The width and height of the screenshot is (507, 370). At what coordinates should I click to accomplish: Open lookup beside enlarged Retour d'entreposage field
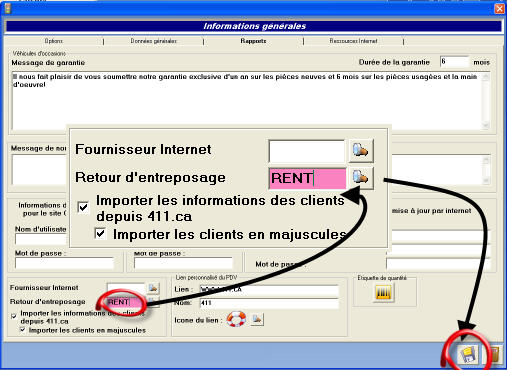pyautogui.click(x=361, y=178)
